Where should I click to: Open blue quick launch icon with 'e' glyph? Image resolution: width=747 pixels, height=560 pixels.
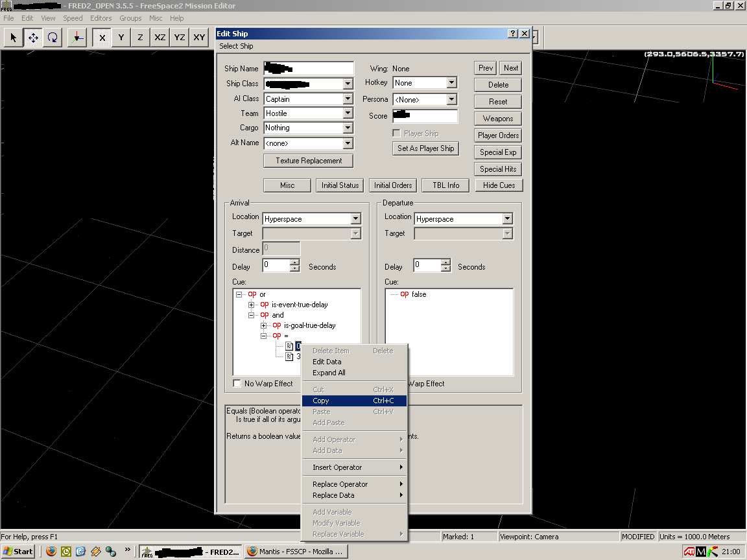point(80,552)
